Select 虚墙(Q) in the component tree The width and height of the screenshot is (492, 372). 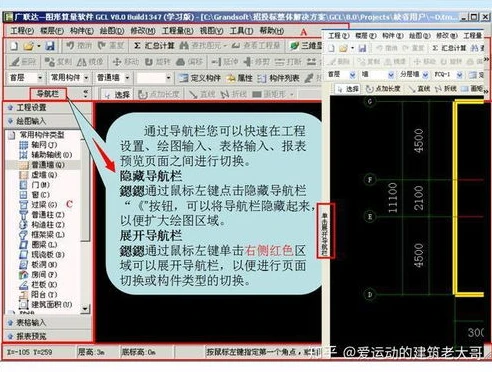pos(39,175)
